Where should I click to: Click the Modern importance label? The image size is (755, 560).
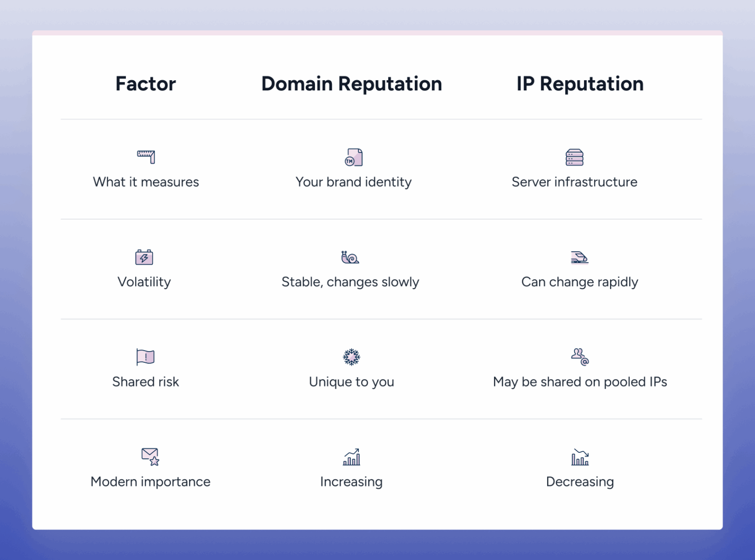coord(150,482)
